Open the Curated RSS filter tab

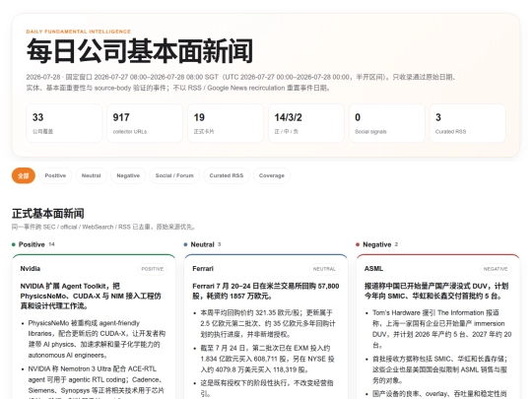point(227,175)
